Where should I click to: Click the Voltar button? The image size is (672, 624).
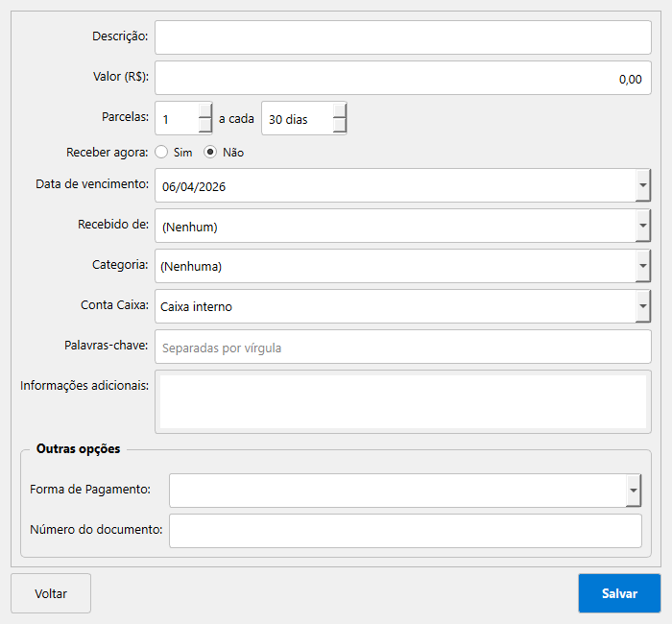[x=51, y=593]
